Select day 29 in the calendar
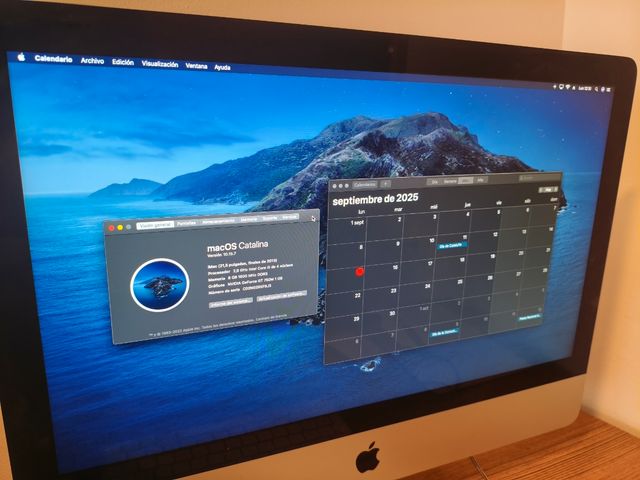640x480 pixels. point(344,329)
